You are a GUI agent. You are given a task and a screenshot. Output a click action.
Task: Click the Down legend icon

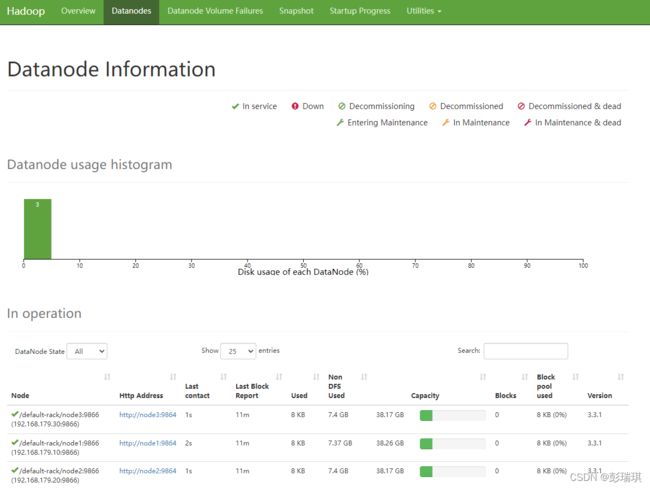295,107
